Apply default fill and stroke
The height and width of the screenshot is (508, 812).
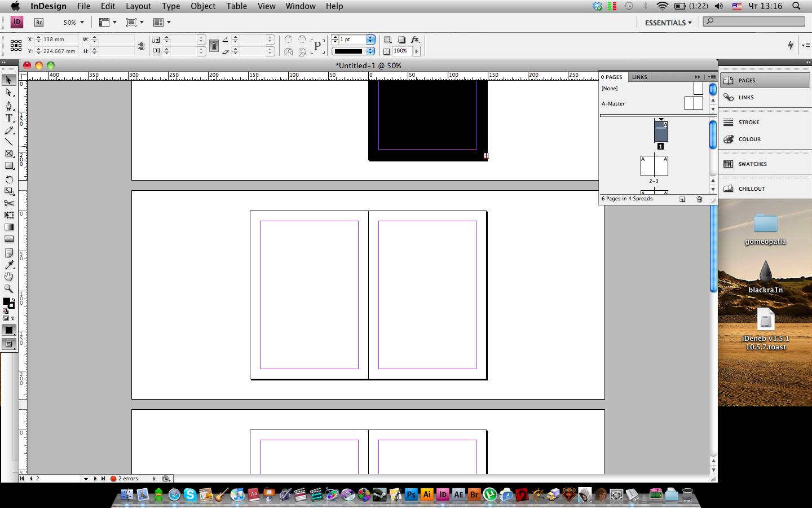click(x=6, y=310)
